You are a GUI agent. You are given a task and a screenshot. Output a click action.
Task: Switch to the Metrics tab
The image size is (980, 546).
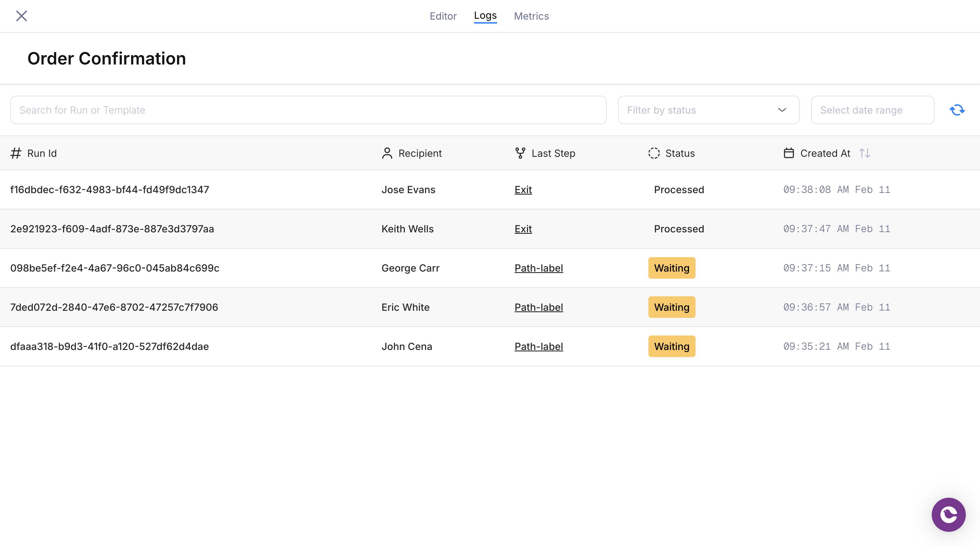coord(531,16)
